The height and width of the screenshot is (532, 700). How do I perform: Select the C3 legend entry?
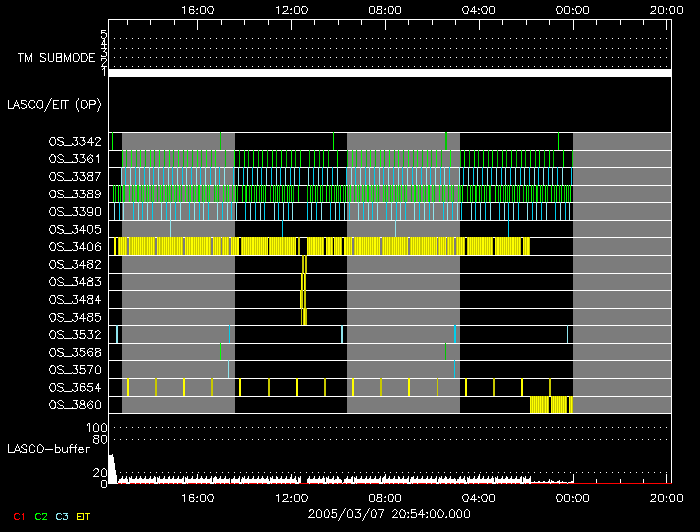62,516
